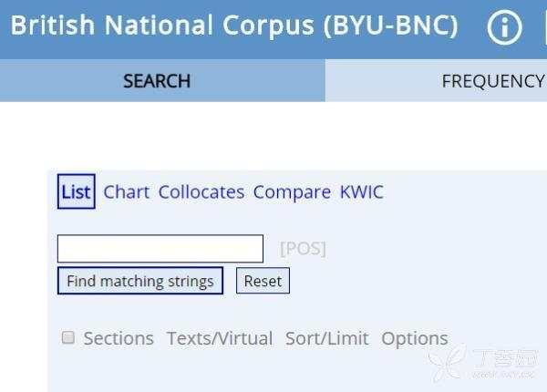
Task: Select the Compare search option
Action: (x=292, y=192)
